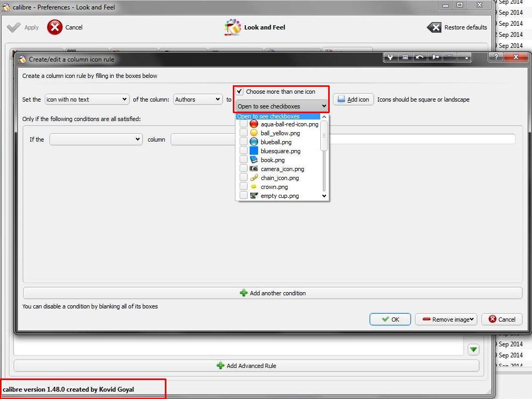This screenshot has height=399, width=532.
Task: Click the icon list scroll up arrow
Action: [324, 117]
